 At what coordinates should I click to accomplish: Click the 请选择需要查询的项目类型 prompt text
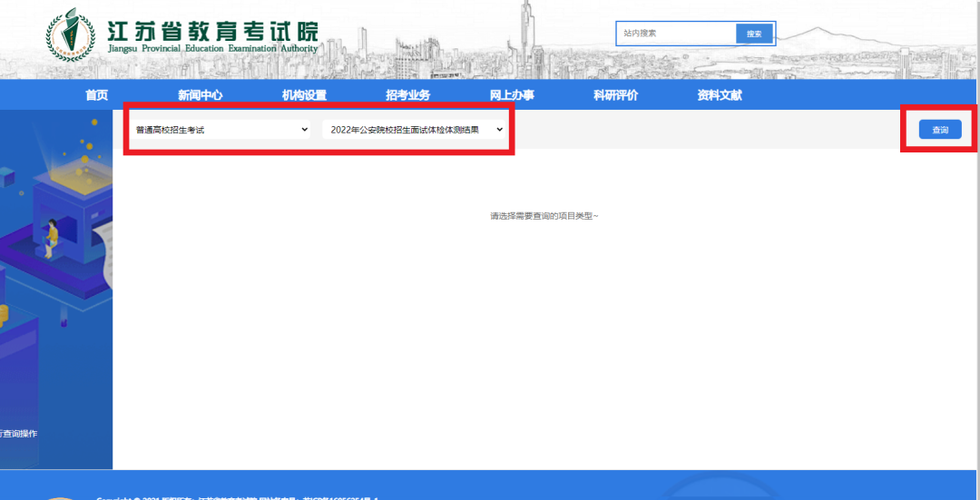(x=544, y=216)
